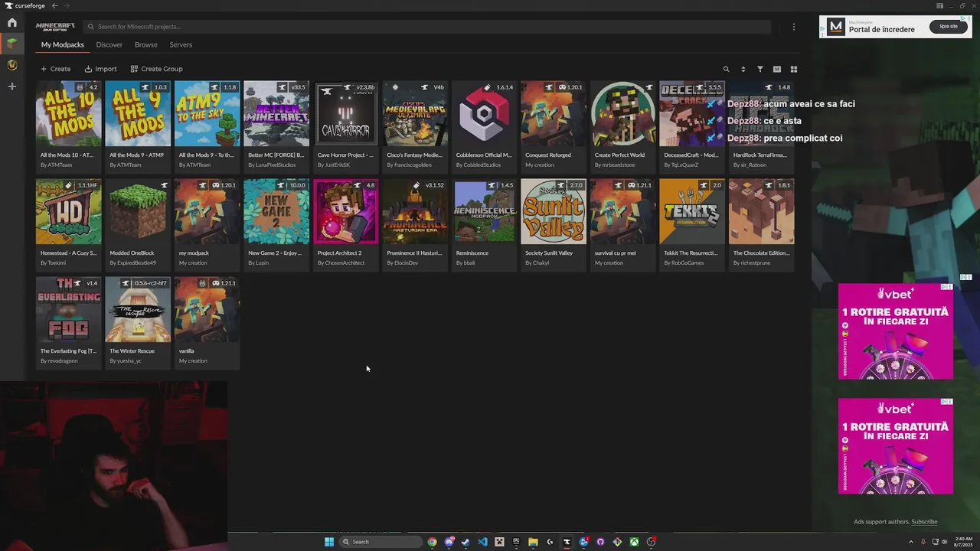Open Conquest Reforged profile

point(554,126)
